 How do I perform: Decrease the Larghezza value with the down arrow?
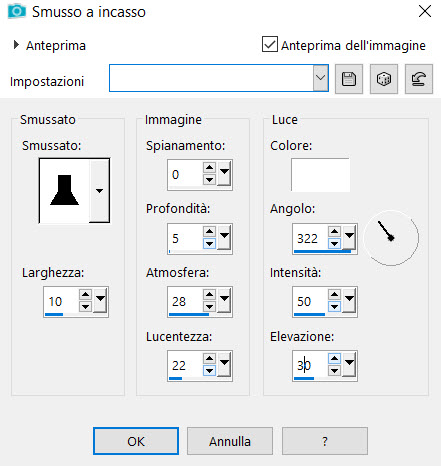click(85, 307)
